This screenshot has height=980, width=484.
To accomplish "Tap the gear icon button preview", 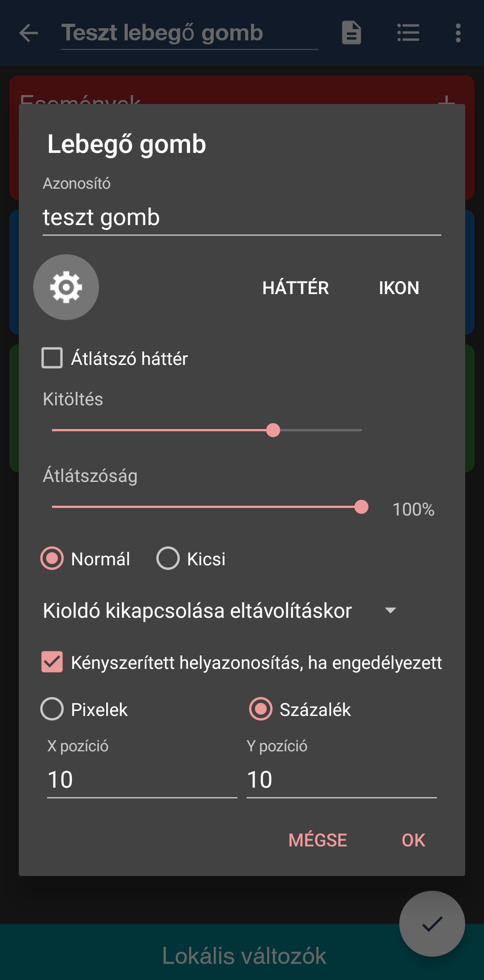I will point(66,287).
